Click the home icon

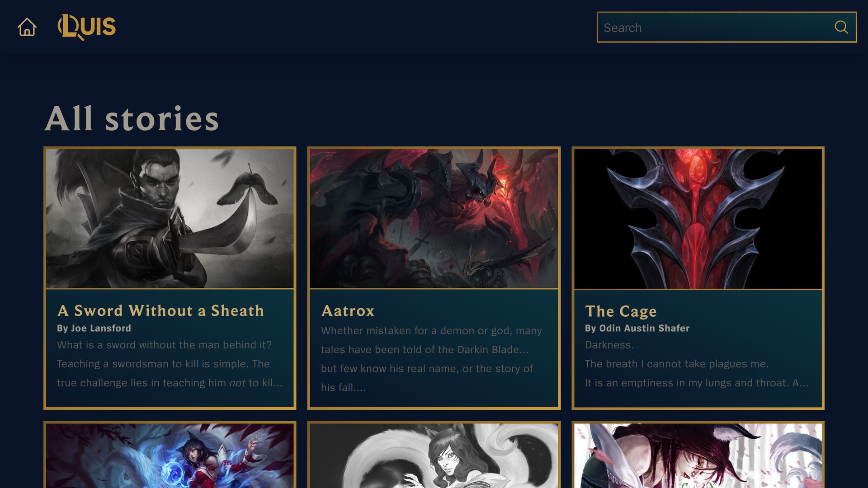click(x=27, y=27)
